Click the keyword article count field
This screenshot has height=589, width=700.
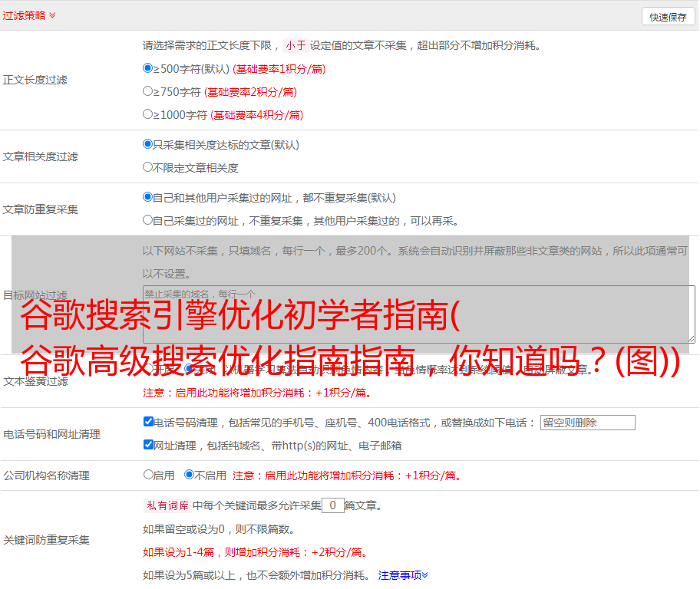(332, 505)
